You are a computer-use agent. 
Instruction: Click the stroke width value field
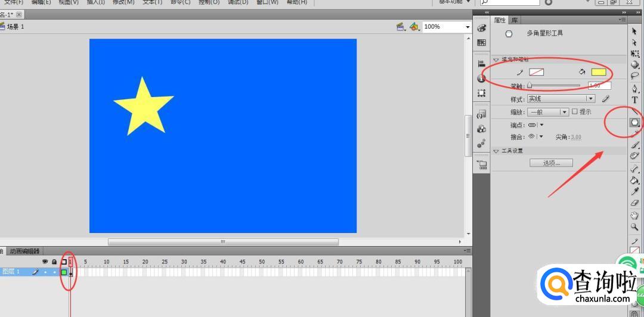coord(599,86)
